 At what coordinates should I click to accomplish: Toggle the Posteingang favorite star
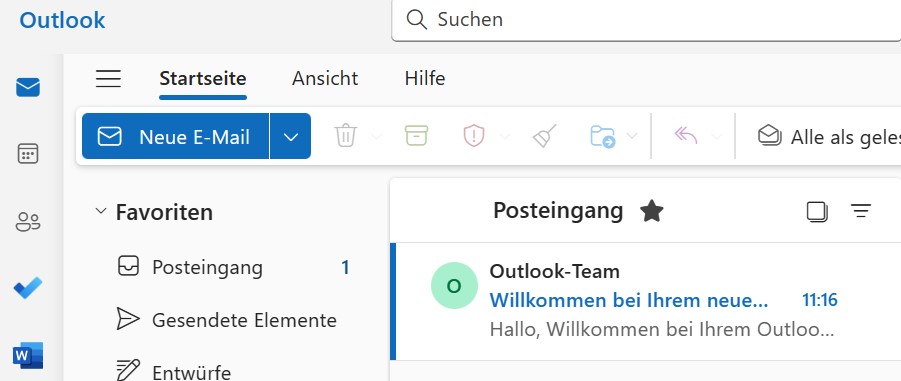coord(652,211)
